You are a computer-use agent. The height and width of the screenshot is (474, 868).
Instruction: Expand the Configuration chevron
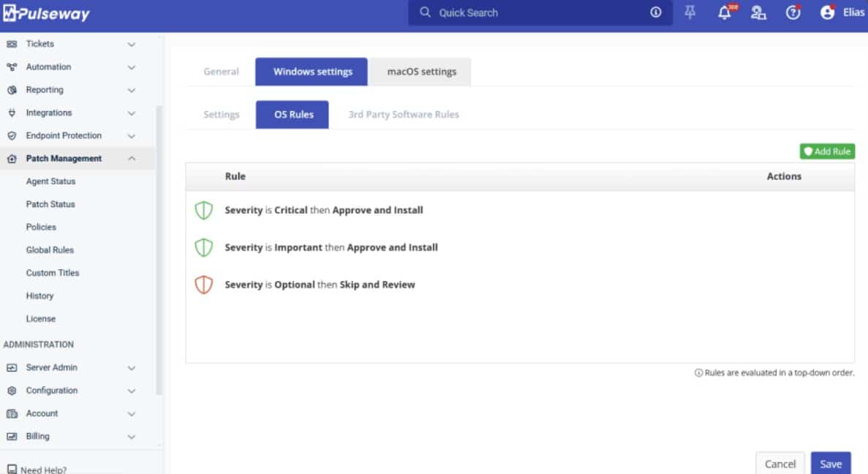coord(131,391)
